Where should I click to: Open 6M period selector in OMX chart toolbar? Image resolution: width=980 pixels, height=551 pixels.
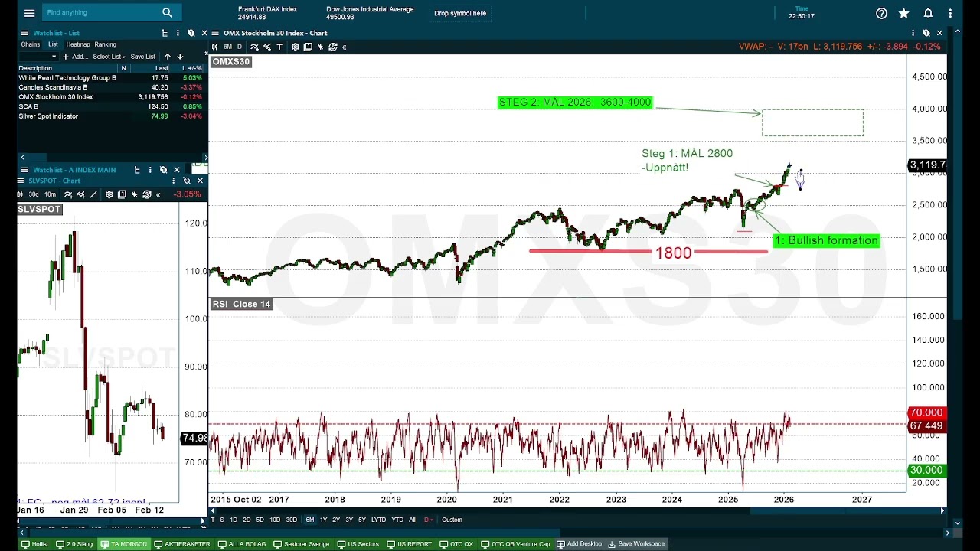coord(227,47)
